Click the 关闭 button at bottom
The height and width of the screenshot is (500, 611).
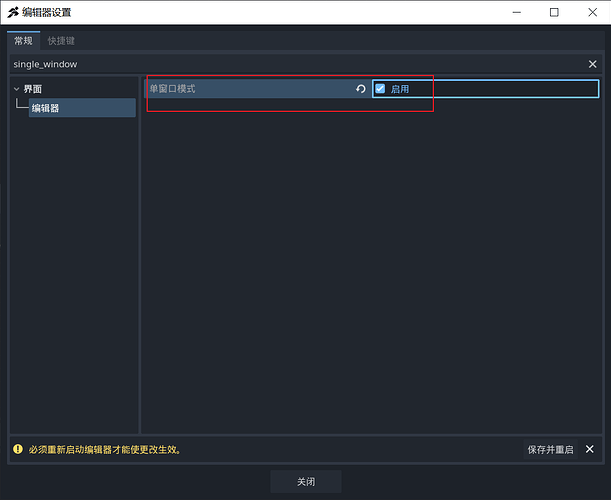point(306,482)
